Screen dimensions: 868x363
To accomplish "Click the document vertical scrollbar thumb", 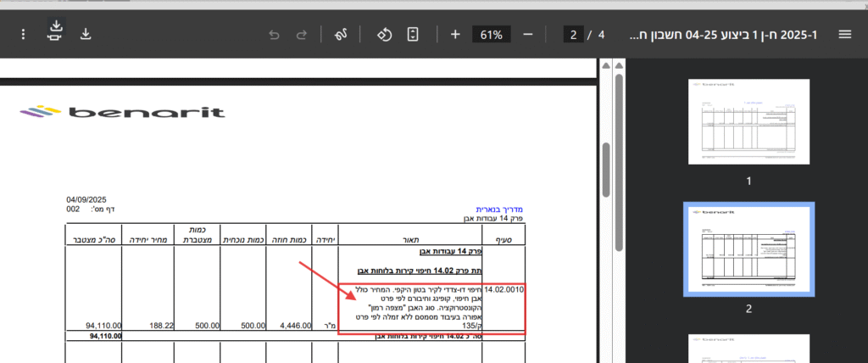I will pyautogui.click(x=606, y=171).
